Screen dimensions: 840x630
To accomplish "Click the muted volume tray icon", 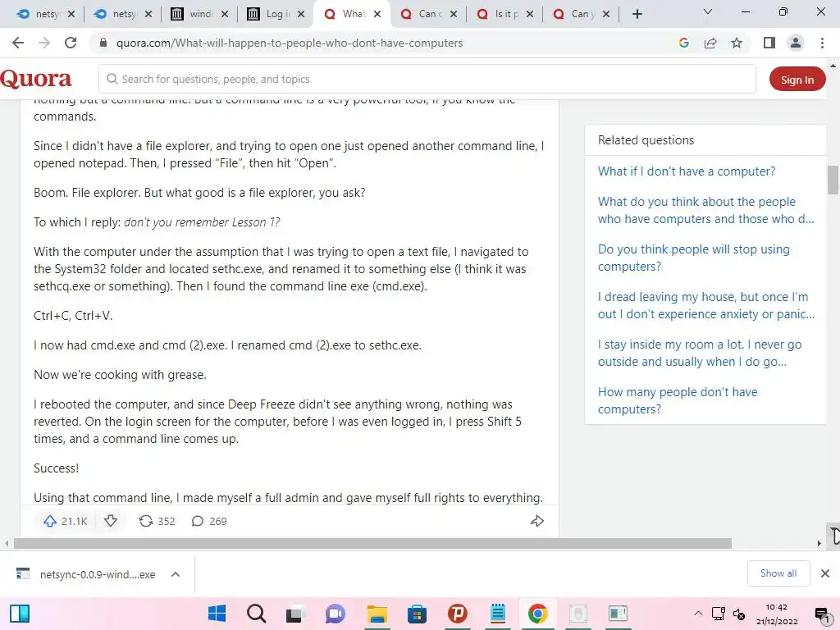I will (x=739, y=614).
